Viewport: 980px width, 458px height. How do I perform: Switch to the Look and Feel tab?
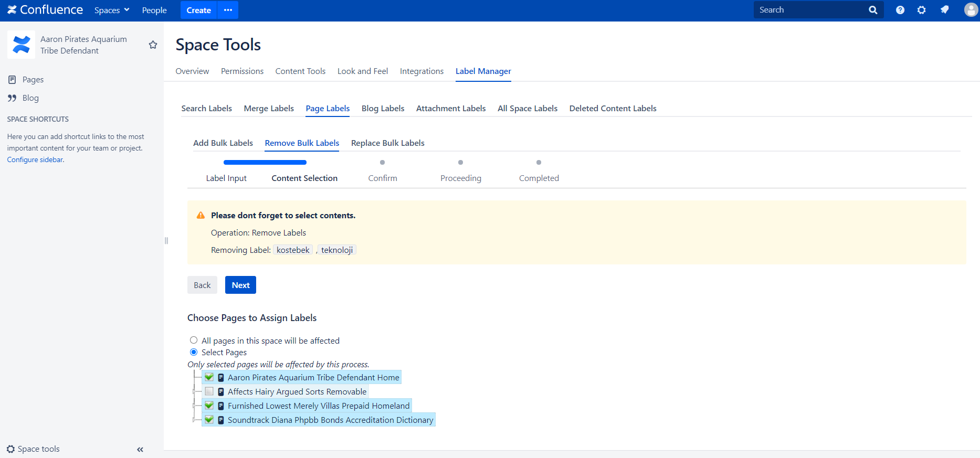point(363,71)
